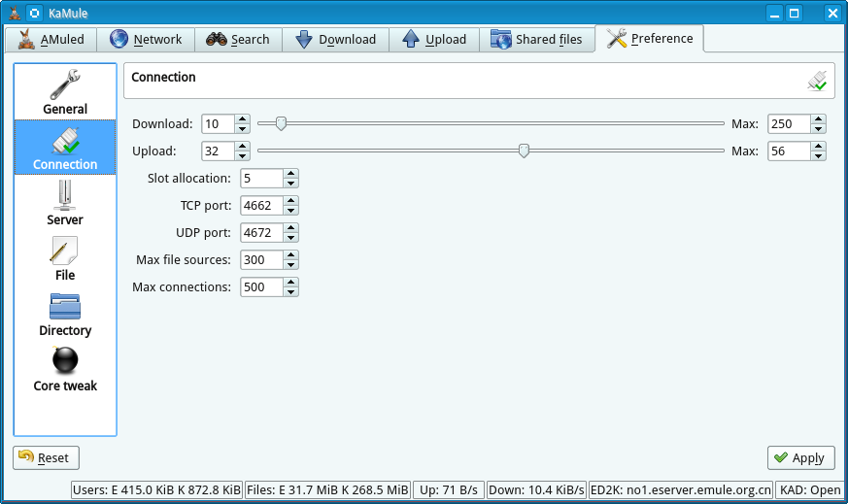Screen dimensions: 848x504
Task: Increase the Max file sources value
Action: coord(291,254)
